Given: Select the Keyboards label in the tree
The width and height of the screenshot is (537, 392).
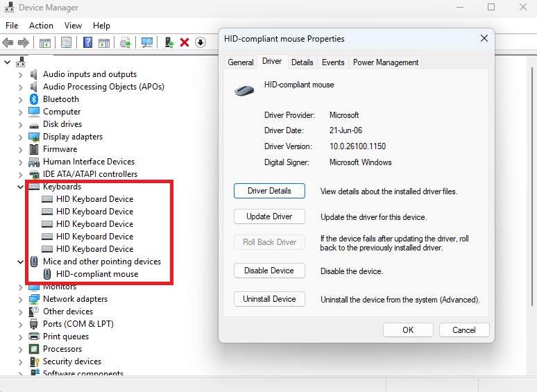Looking at the screenshot, I should click(x=62, y=187).
